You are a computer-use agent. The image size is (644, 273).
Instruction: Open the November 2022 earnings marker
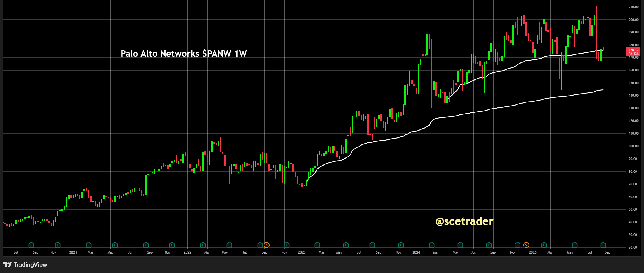pyautogui.click(x=287, y=245)
